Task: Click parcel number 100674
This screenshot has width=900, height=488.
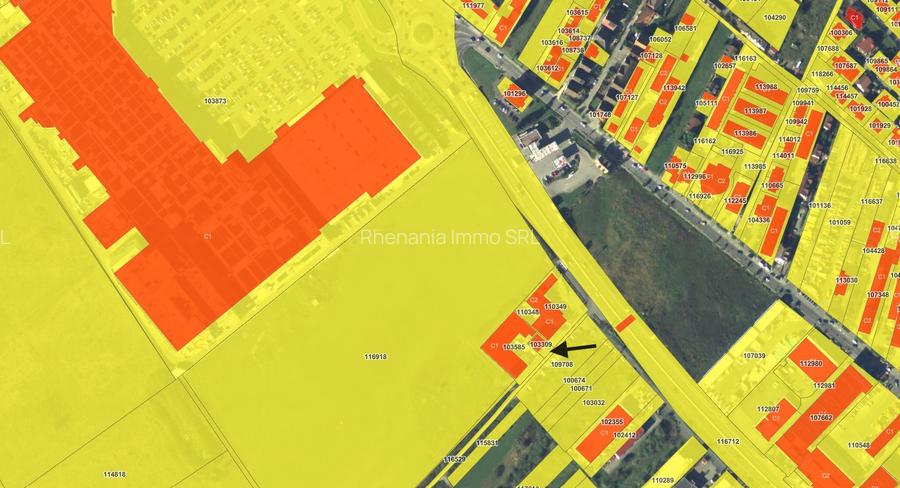Action: click(574, 380)
